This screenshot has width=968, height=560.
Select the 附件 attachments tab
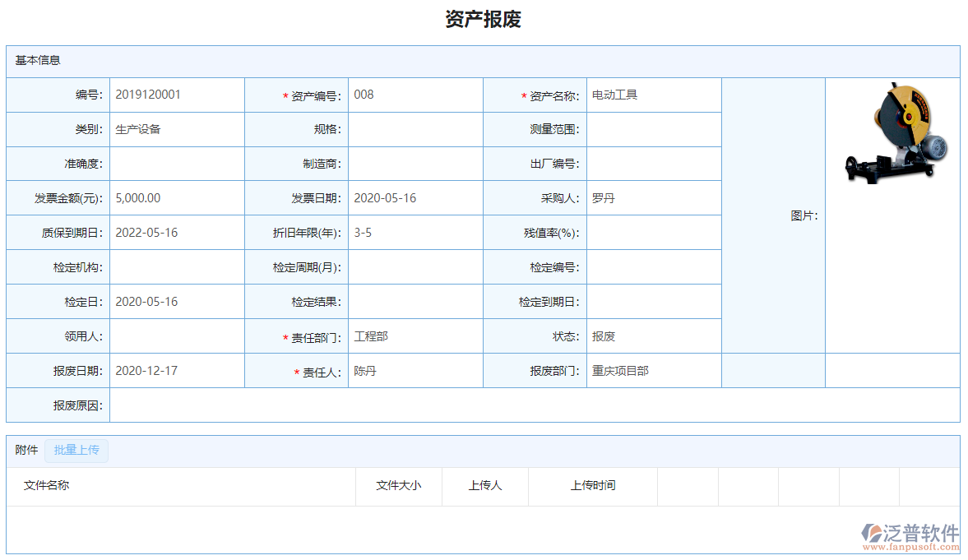tap(26, 451)
